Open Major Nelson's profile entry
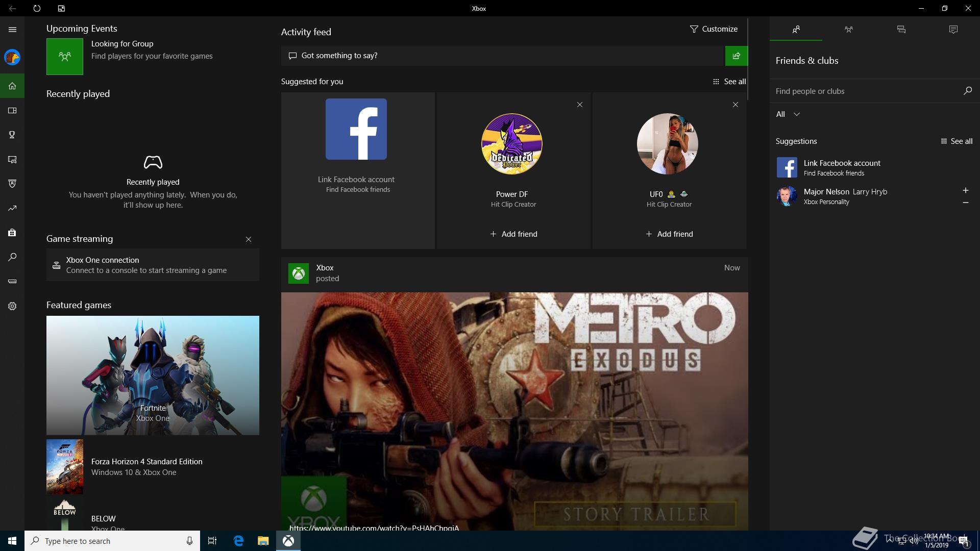Viewport: 980px width, 551px height. [863, 196]
